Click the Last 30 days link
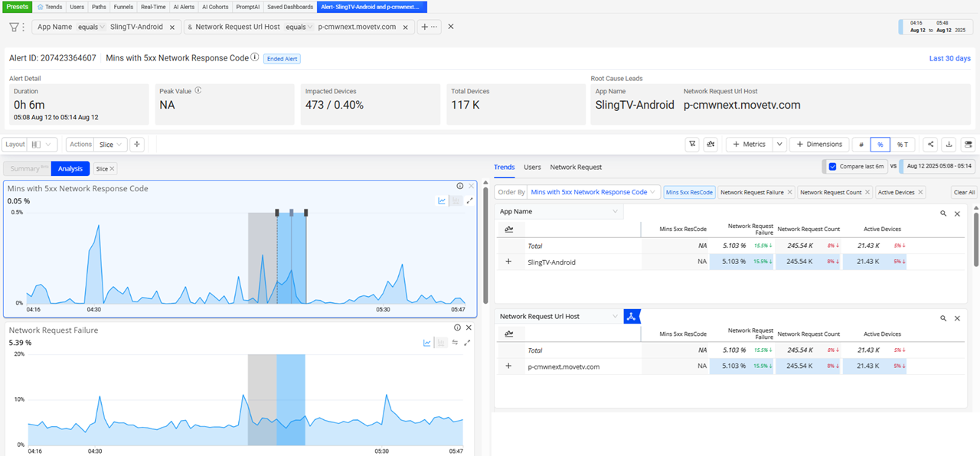The width and height of the screenshot is (980, 456). click(949, 58)
